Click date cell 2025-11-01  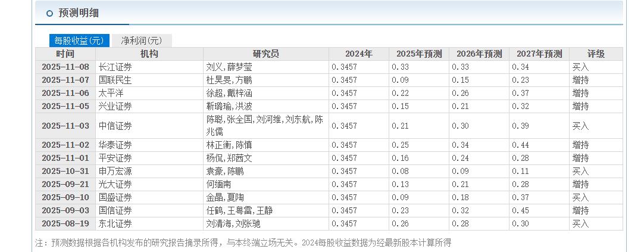pos(65,158)
